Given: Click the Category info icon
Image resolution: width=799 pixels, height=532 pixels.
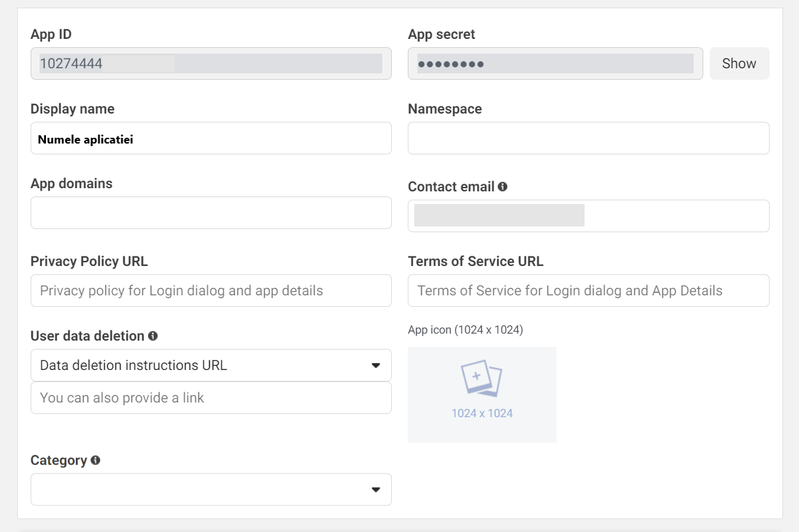Looking at the screenshot, I should point(95,460).
